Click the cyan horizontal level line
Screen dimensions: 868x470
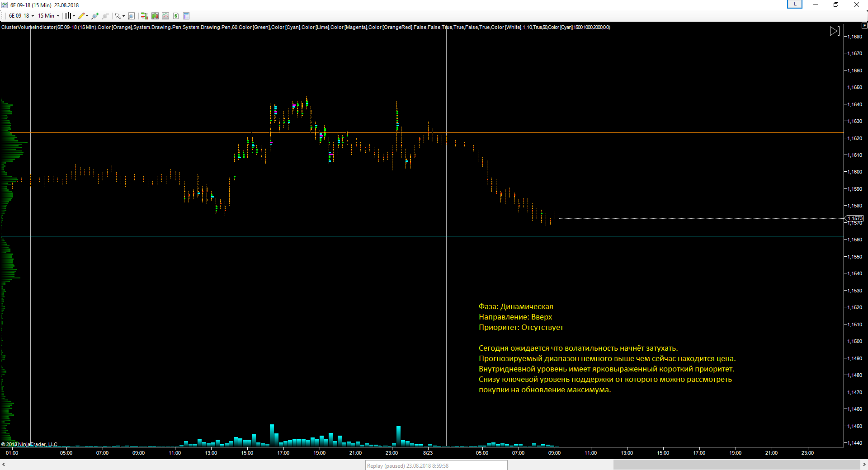[422, 236]
